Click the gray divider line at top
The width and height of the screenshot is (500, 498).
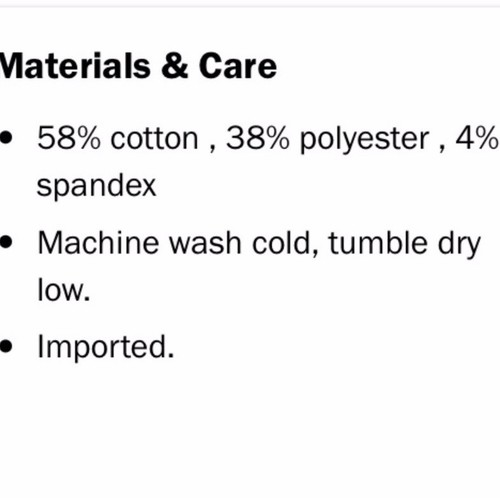point(250,6)
